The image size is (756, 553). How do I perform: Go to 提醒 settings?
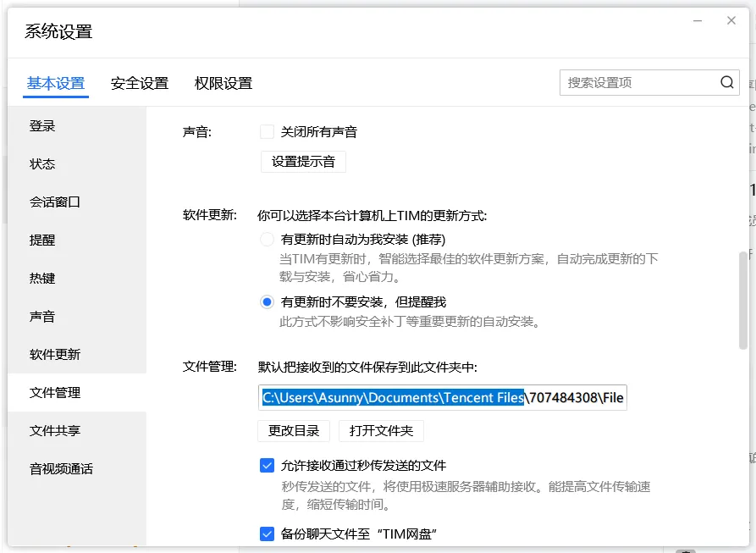(42, 241)
